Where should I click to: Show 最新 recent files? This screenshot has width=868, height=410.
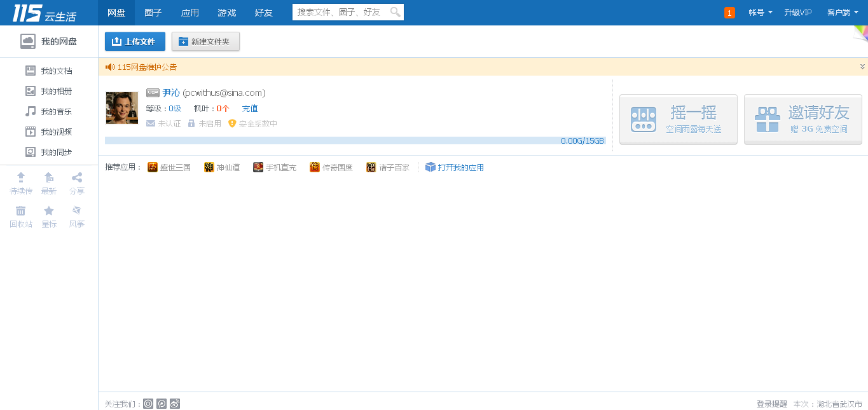coord(49,183)
